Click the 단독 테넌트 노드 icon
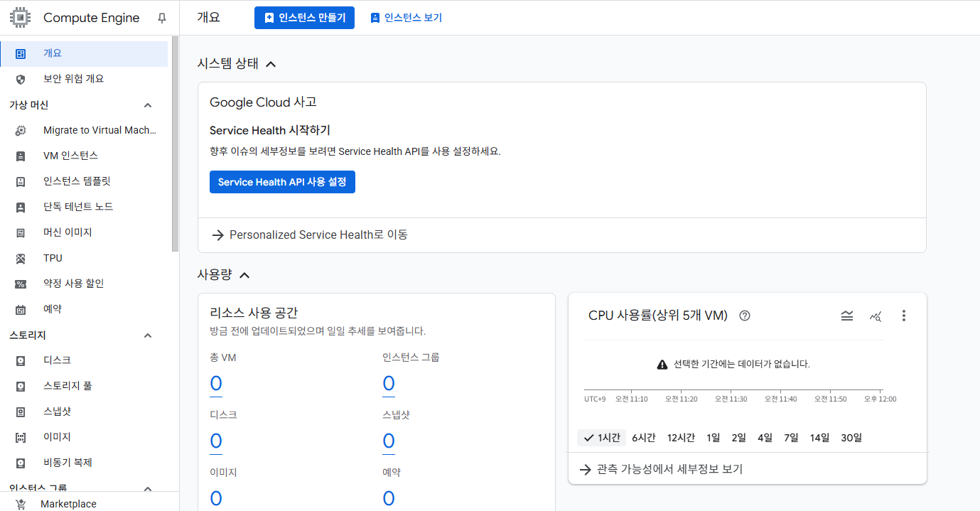This screenshot has width=980, height=511. [x=21, y=207]
